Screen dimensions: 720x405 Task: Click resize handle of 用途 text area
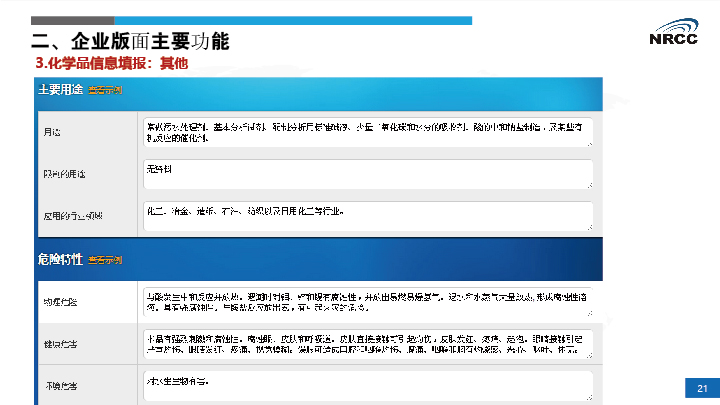pos(589,144)
